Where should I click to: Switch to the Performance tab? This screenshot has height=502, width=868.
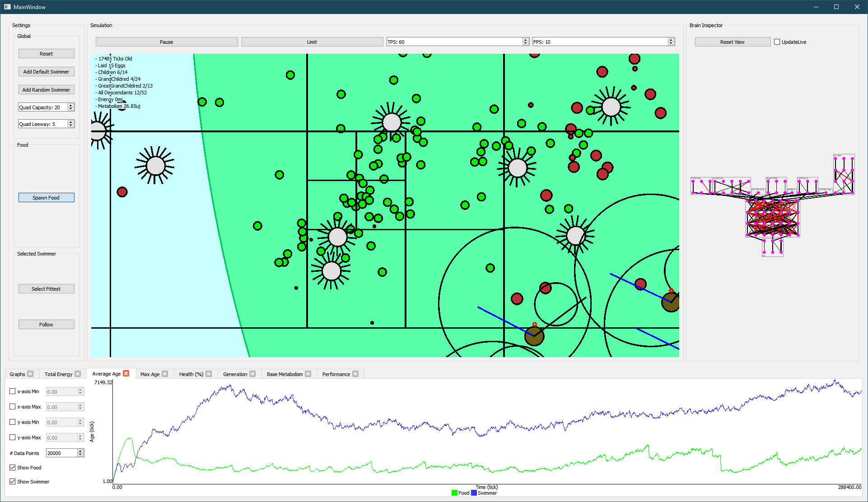pos(336,374)
